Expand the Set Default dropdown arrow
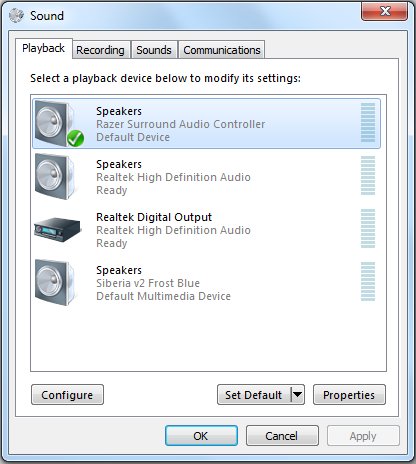The height and width of the screenshot is (464, 416). point(298,395)
